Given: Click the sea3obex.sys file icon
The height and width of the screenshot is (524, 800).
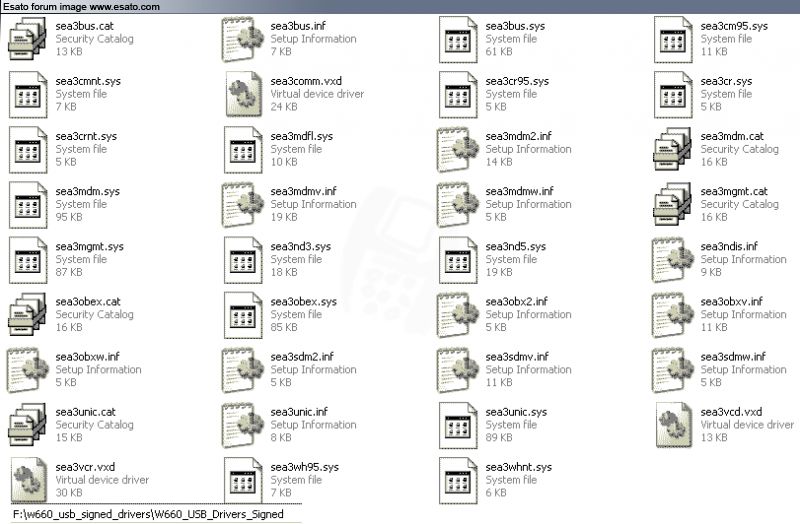Looking at the screenshot, I should pyautogui.click(x=243, y=315).
